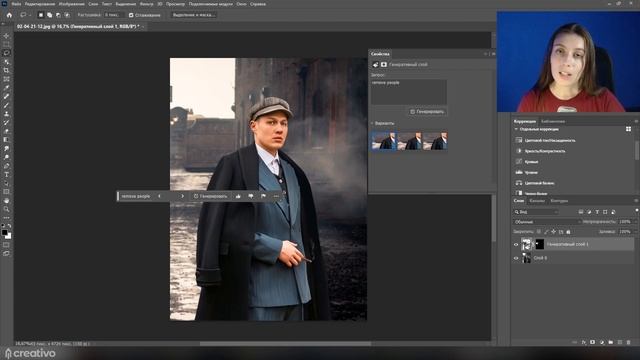Open the File menu
The image size is (640, 360).
[16, 4]
